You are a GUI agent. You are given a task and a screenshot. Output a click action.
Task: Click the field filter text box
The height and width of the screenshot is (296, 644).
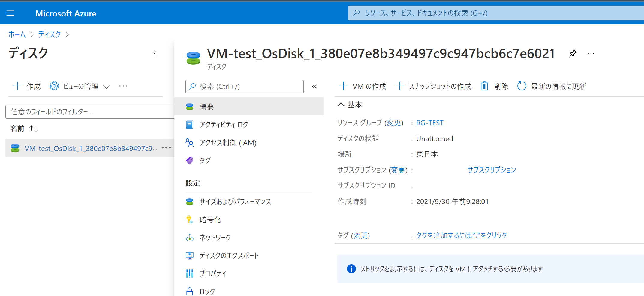tap(90, 112)
